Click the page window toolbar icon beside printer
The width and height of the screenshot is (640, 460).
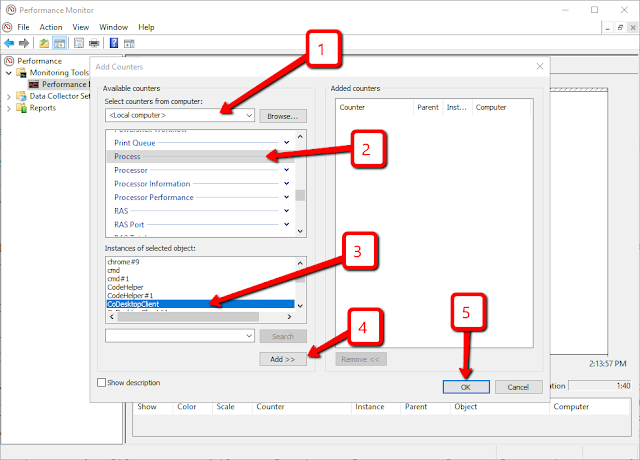click(x=79, y=43)
